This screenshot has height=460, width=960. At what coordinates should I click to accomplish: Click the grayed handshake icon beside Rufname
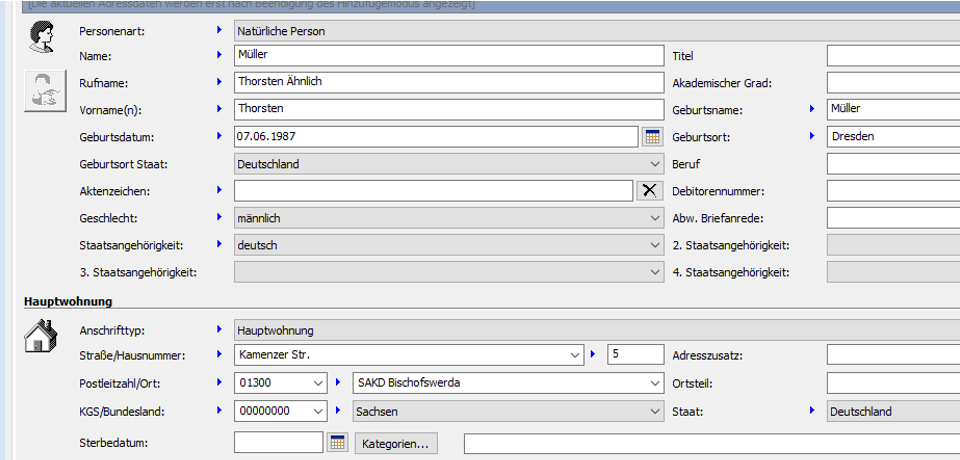(x=40, y=91)
